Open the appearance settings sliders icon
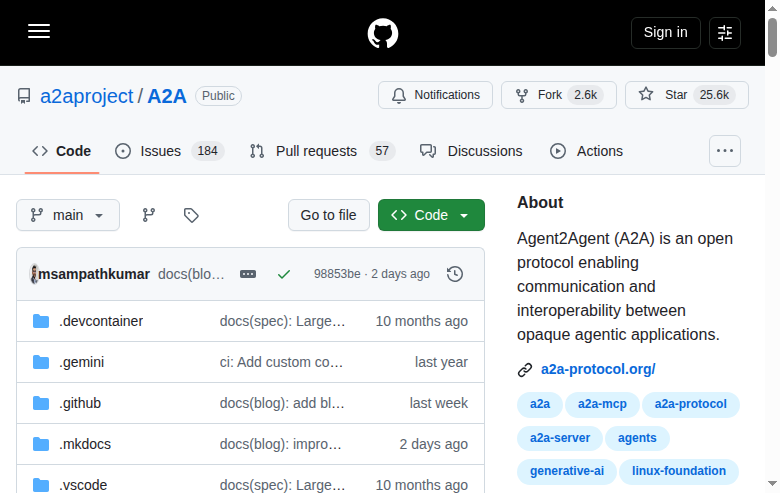Screen dimensions: 780x493 725,33
